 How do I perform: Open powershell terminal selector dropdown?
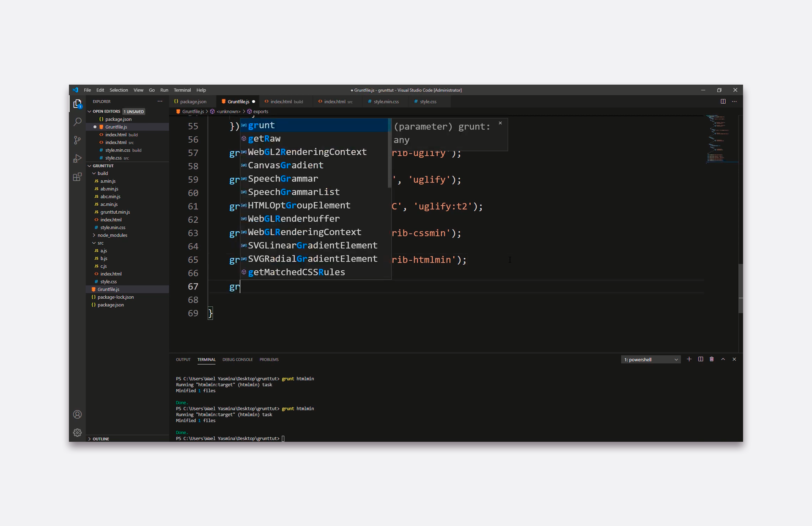[x=650, y=360]
